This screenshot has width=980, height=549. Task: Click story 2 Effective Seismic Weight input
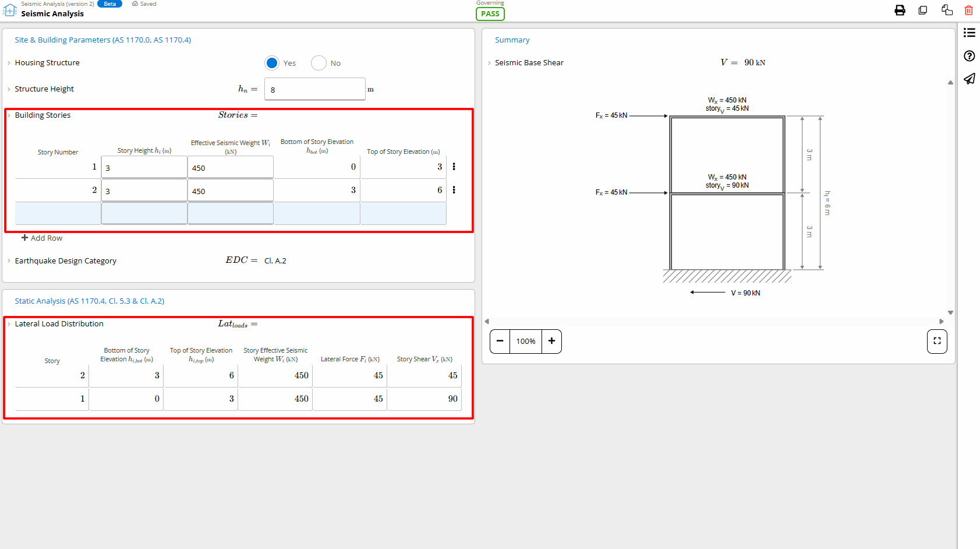(x=231, y=191)
